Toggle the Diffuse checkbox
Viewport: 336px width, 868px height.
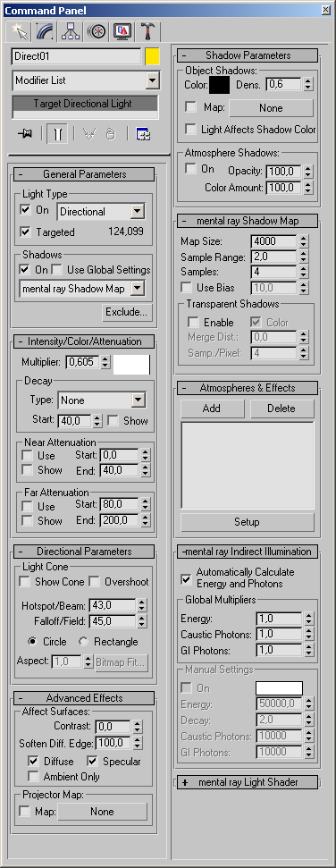coord(33,762)
